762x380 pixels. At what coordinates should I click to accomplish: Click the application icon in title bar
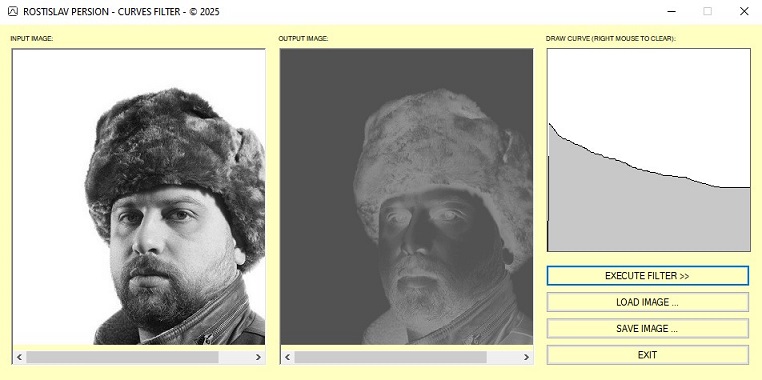(x=13, y=11)
